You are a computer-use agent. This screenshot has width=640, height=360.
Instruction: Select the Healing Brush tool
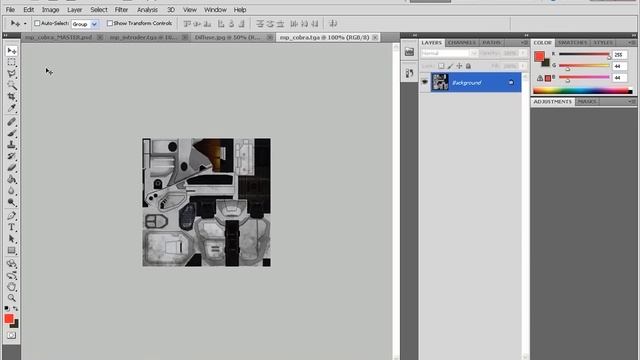click(11, 122)
